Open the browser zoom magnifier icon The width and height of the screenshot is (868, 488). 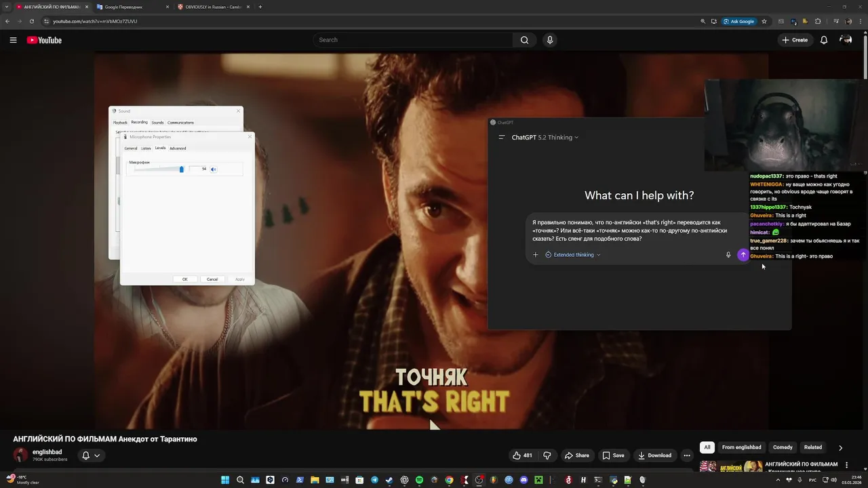point(703,21)
